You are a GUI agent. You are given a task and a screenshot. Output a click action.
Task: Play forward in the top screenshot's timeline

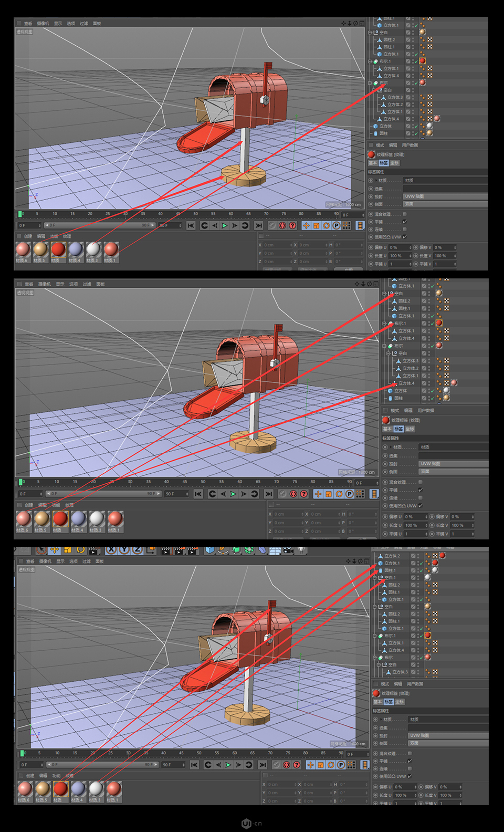[x=225, y=225]
